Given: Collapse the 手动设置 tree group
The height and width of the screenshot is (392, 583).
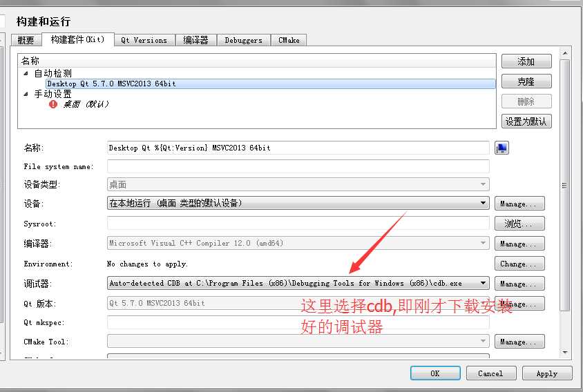Looking at the screenshot, I should coord(26,94).
